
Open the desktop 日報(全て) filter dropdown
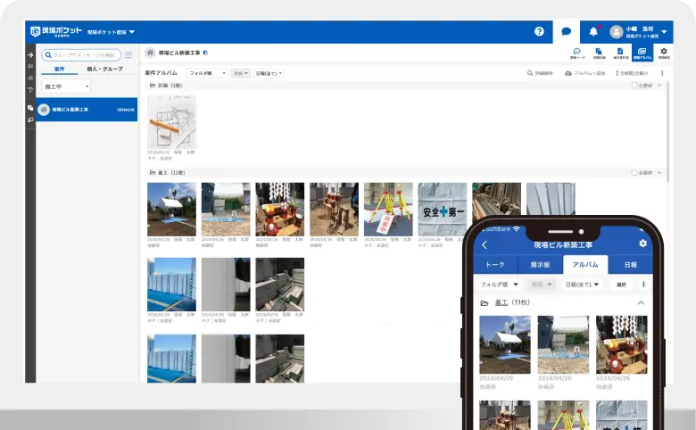pos(269,73)
